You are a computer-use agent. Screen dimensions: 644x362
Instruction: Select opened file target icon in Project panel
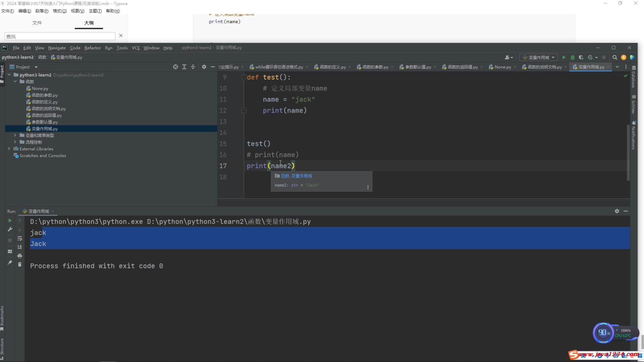tap(175, 67)
